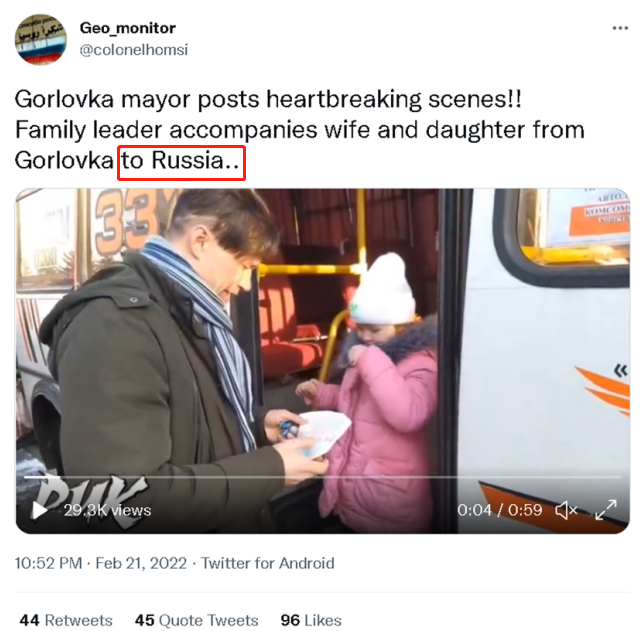The image size is (641, 631).
Task: Click the tweet text starting "Gorlovka mayor"
Action: pyautogui.click(x=300, y=130)
